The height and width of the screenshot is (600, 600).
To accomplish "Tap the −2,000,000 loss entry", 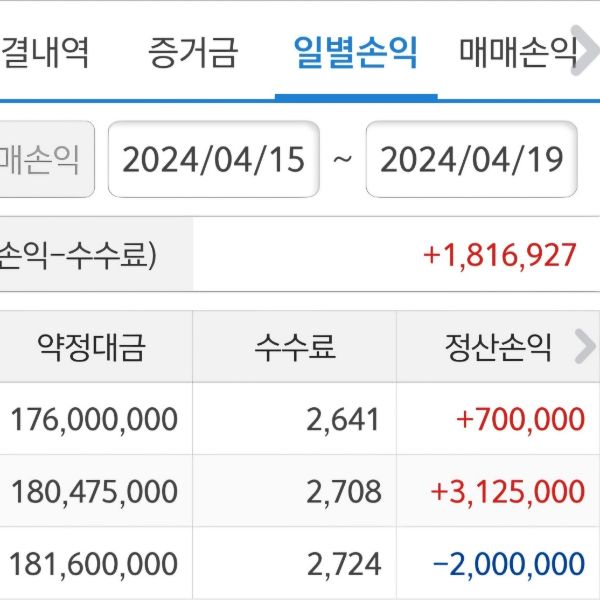I will point(508,563).
